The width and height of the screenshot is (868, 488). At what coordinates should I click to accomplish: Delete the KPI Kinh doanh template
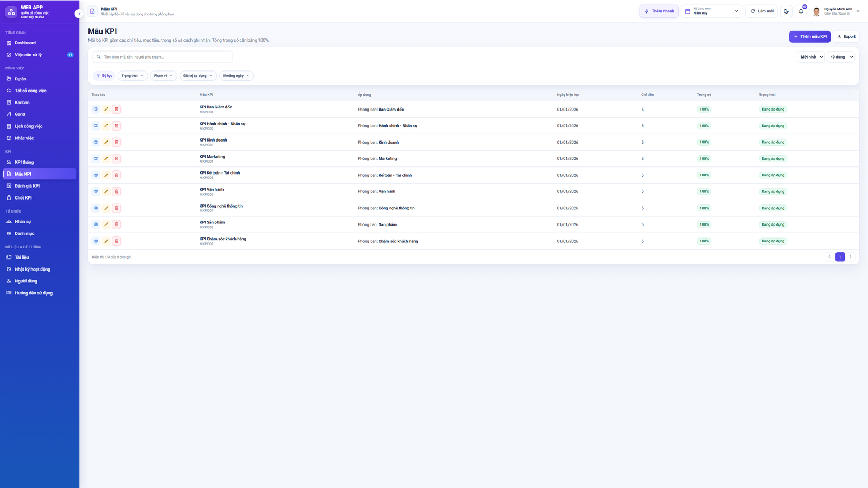tap(117, 142)
